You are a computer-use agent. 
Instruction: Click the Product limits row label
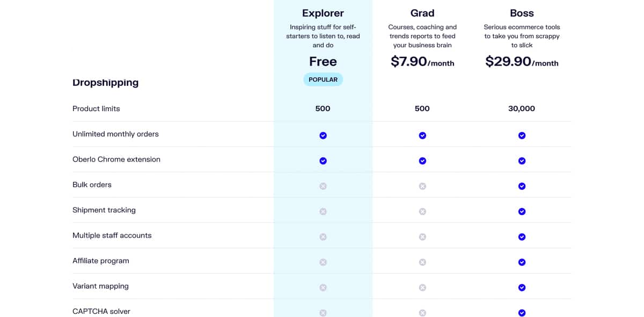tap(96, 109)
